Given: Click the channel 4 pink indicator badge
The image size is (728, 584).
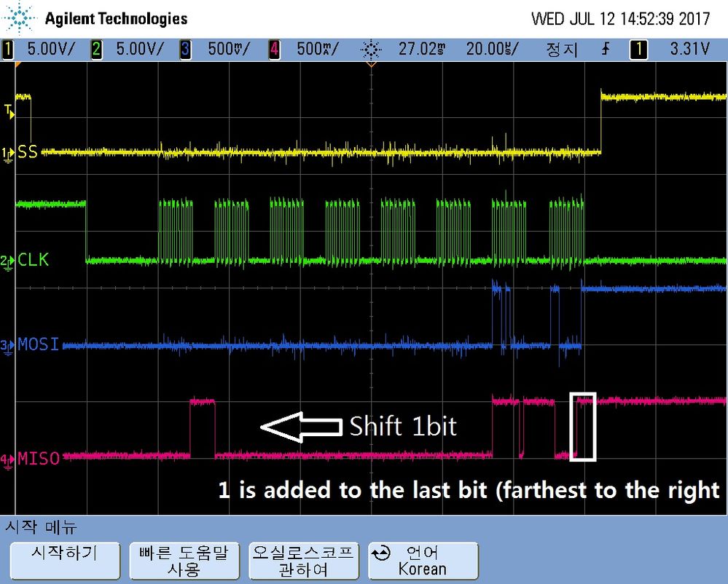Looking at the screenshot, I should pos(275,50).
